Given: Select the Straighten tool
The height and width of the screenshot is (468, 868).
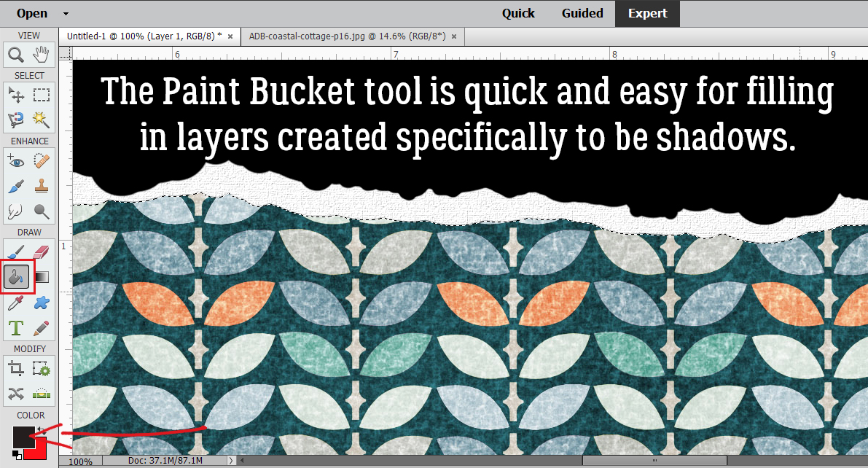Looking at the screenshot, I should point(42,393).
